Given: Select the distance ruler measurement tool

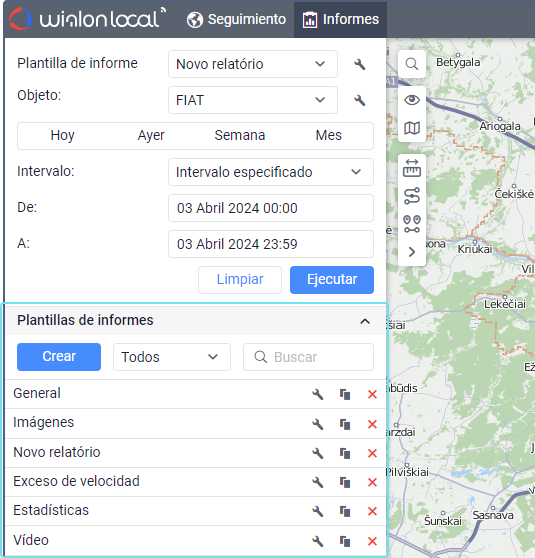Looking at the screenshot, I should (x=412, y=168).
